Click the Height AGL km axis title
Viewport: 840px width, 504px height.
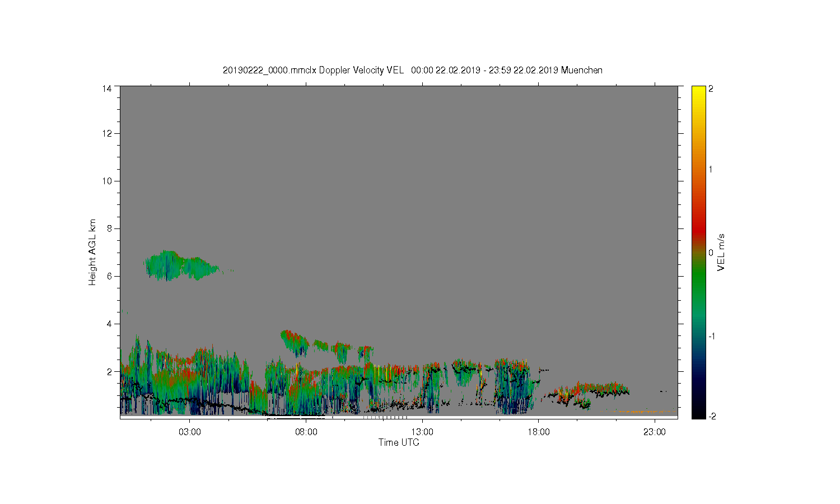[92, 252]
